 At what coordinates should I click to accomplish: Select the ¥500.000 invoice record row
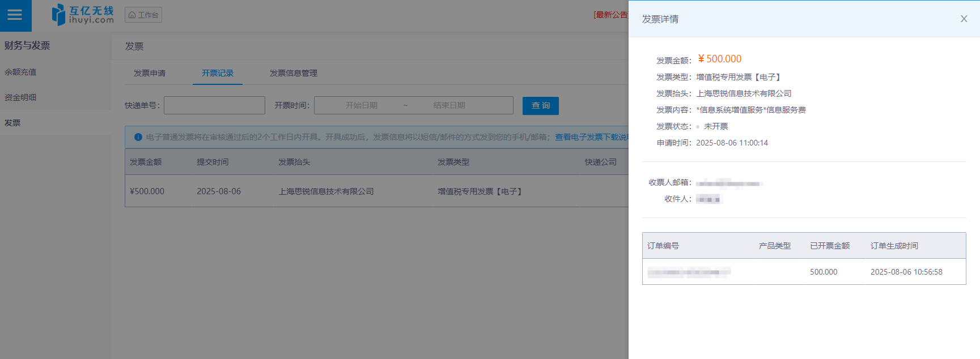coord(340,191)
